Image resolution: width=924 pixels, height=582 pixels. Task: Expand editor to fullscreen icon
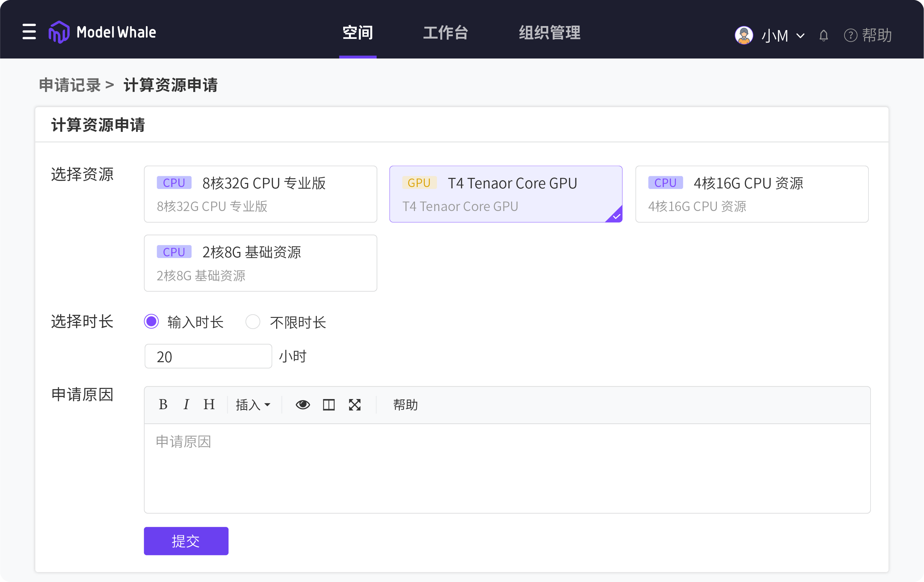355,405
